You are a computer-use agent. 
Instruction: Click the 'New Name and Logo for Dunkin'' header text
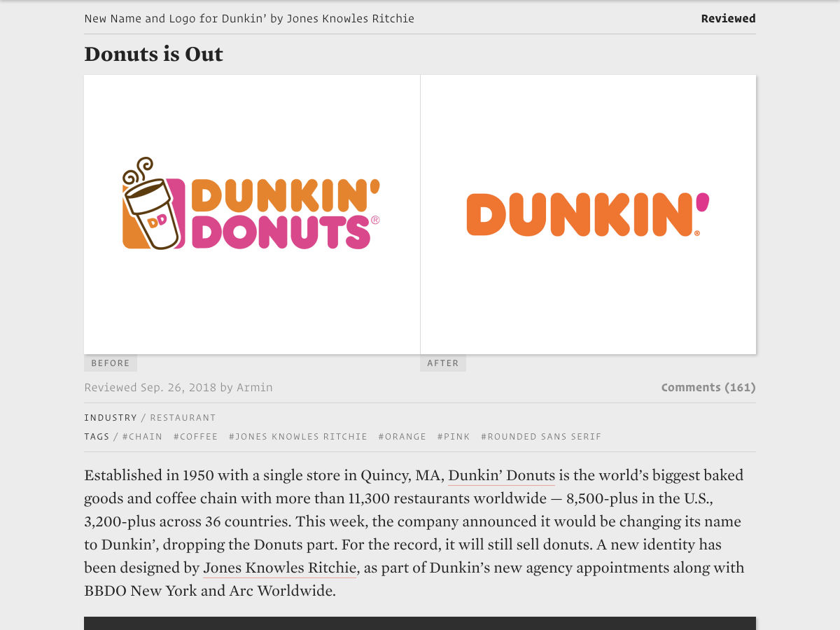tap(249, 18)
